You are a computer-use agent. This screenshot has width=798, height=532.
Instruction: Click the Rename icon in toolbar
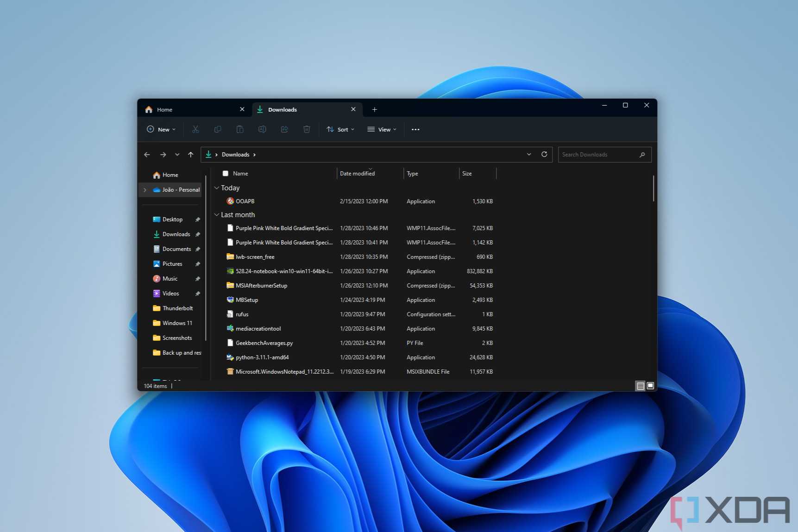[x=262, y=130]
